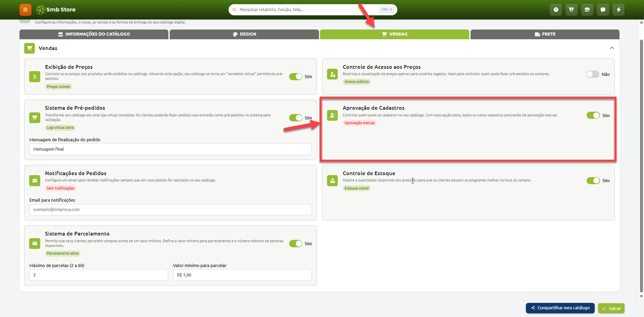Click Compartilhar meu catálogo button
644x317 pixels.
pos(560,308)
